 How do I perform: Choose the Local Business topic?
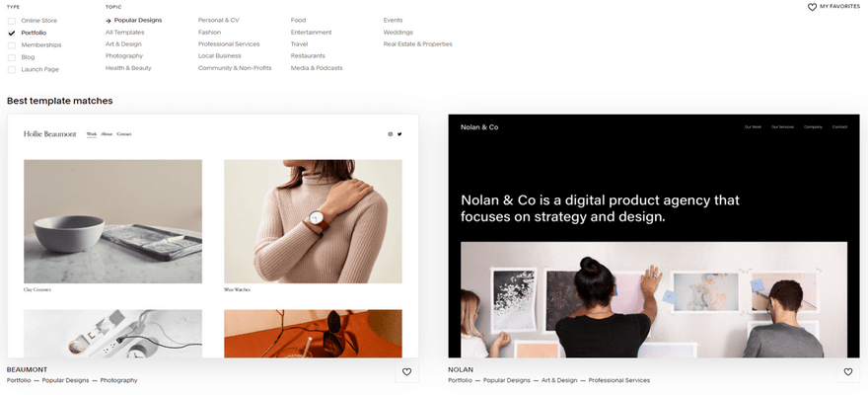click(x=221, y=55)
